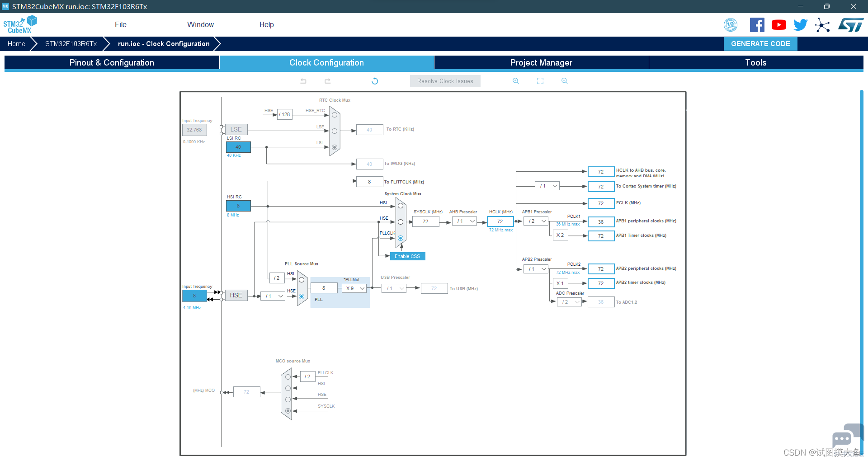Choose PLLCLK in System Clock Mux
Screen dimensions: 868x461
point(401,238)
